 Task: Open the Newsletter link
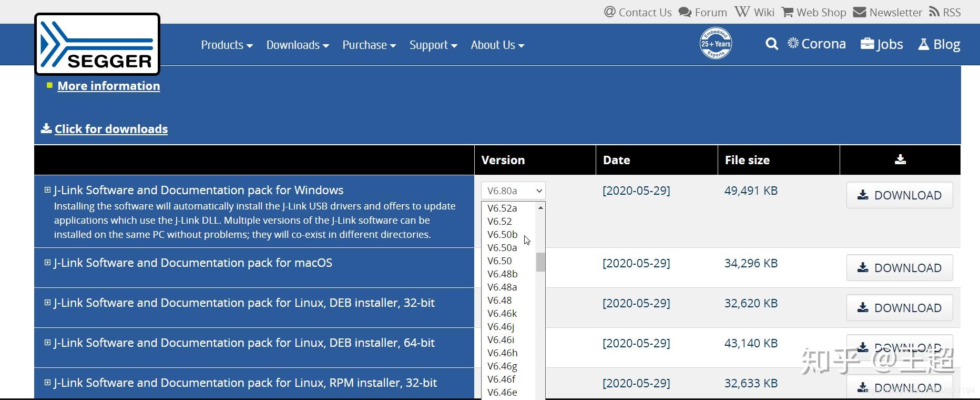coord(887,12)
